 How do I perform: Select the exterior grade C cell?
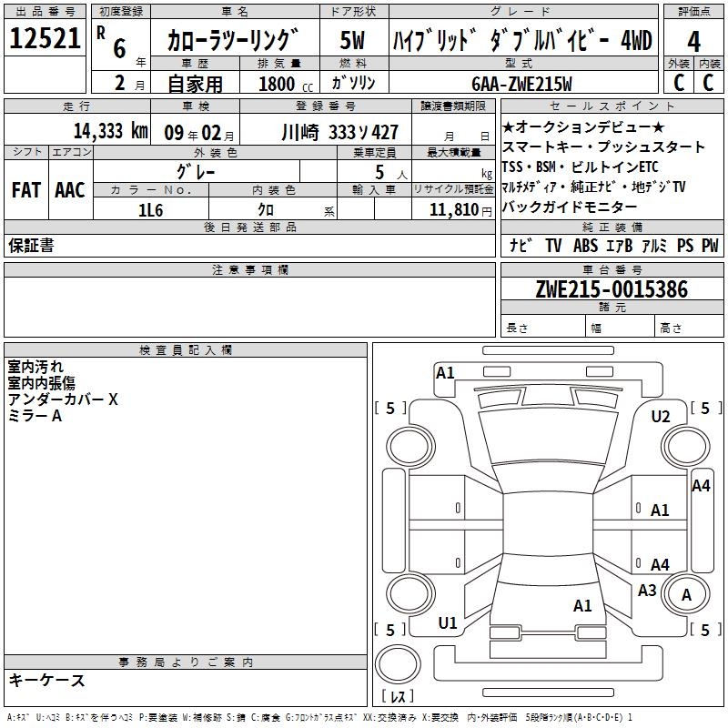[x=678, y=82]
